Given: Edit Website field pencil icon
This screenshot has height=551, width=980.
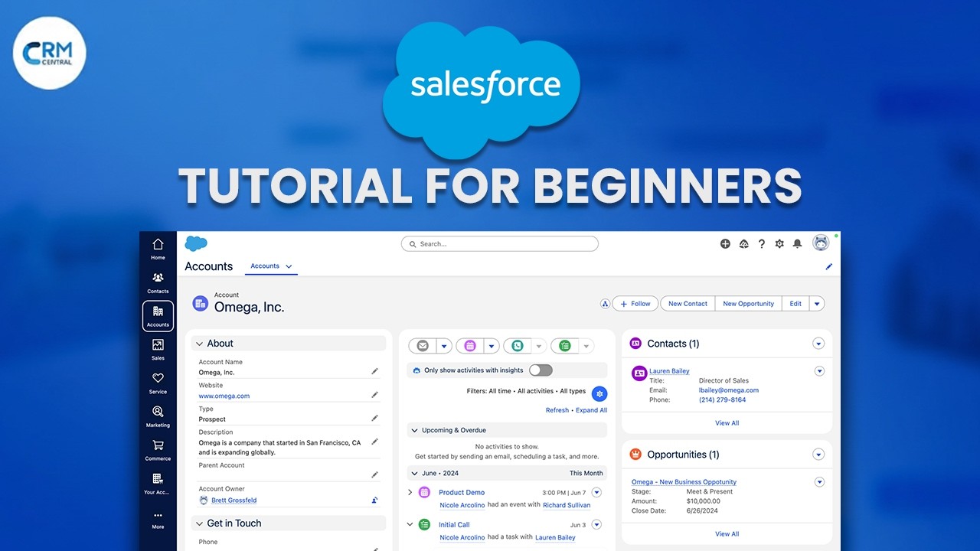Looking at the screenshot, I should [x=374, y=395].
